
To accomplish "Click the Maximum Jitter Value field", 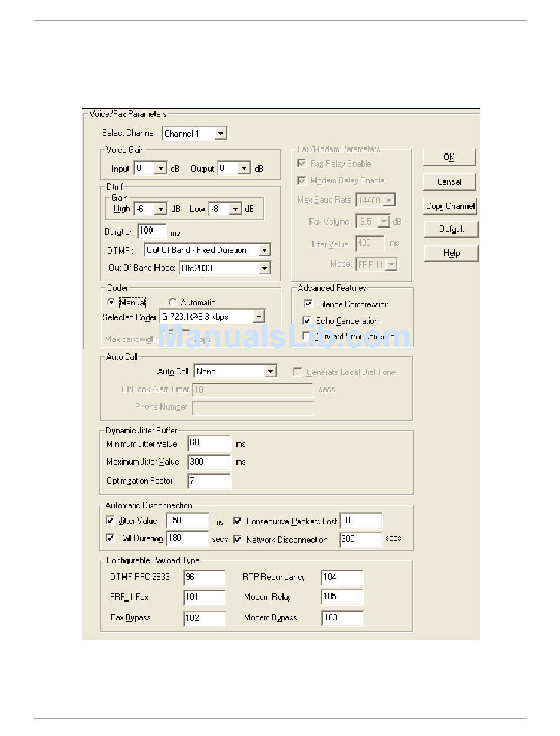I will 209,462.
